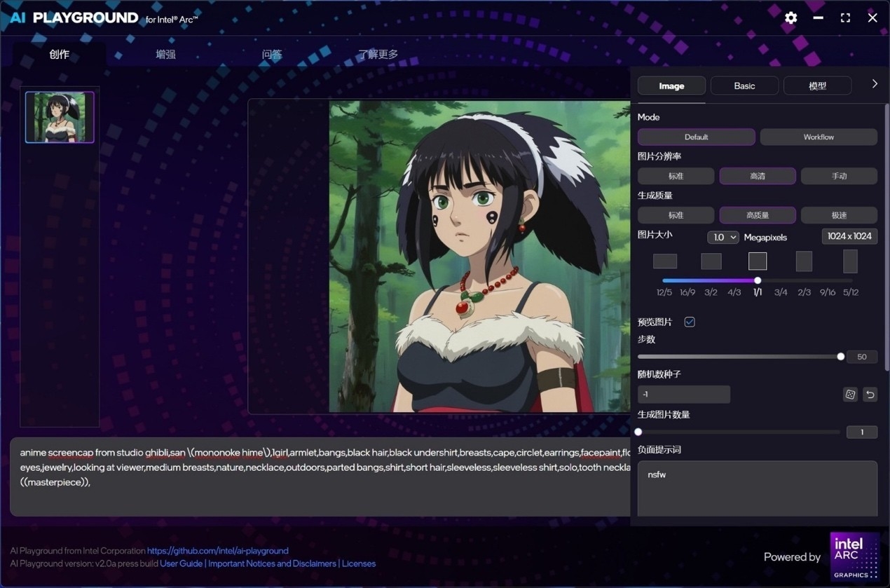
Task: Open the User Guide link
Action: tap(181, 563)
